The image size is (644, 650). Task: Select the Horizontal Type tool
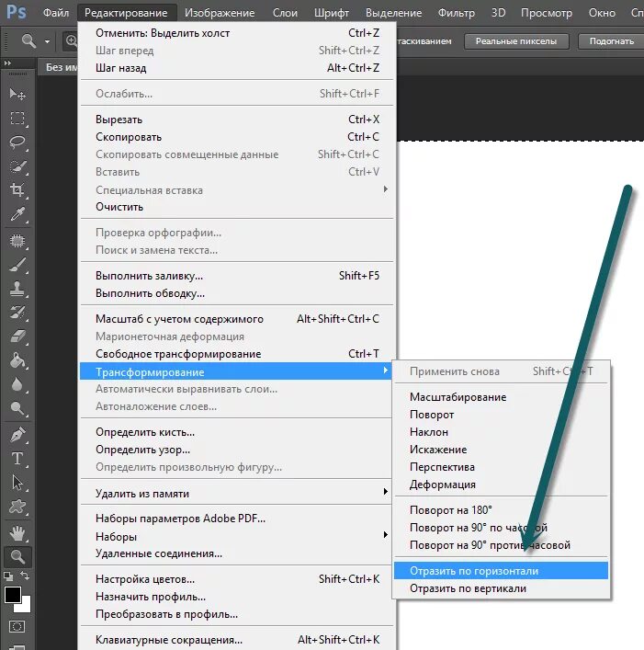(17, 459)
